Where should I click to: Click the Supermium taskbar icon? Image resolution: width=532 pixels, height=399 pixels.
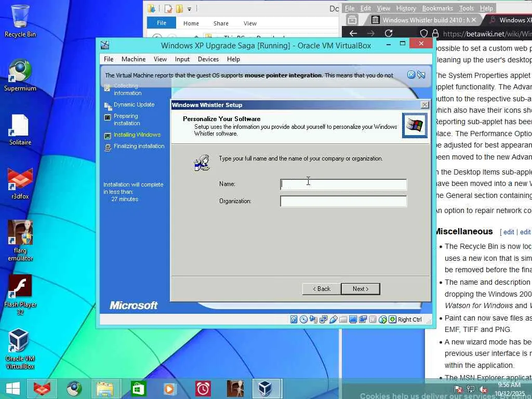74,389
